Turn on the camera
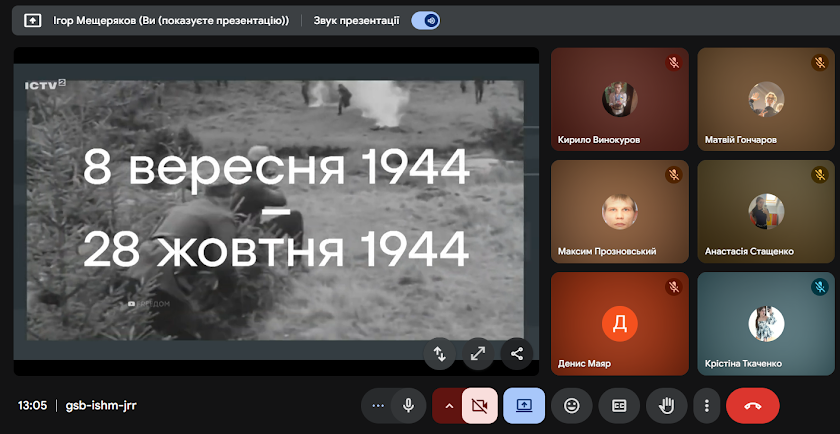 click(x=480, y=405)
